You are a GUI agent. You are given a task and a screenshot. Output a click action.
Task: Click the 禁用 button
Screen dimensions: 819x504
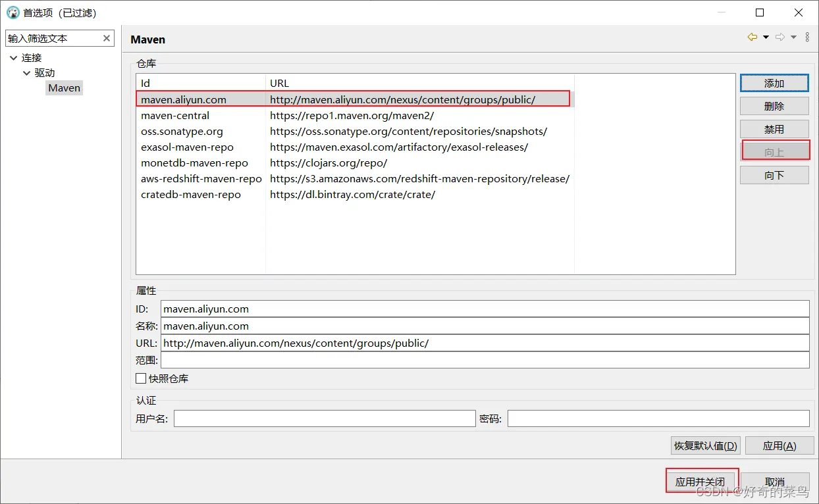pos(774,129)
